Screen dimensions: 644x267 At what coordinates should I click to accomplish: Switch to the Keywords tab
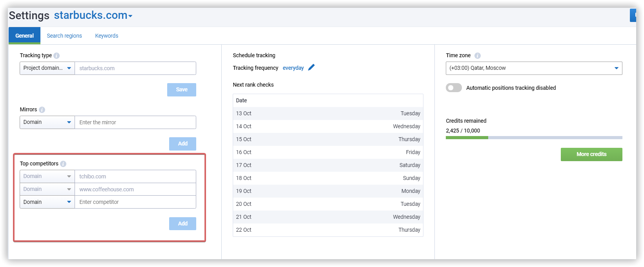click(x=107, y=36)
